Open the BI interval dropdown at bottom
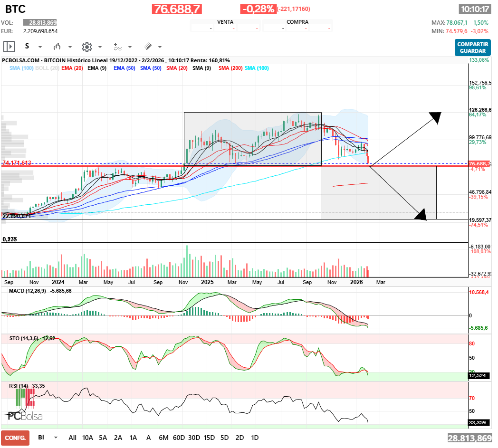Viewport: 498px width, 448px height. tap(43, 438)
